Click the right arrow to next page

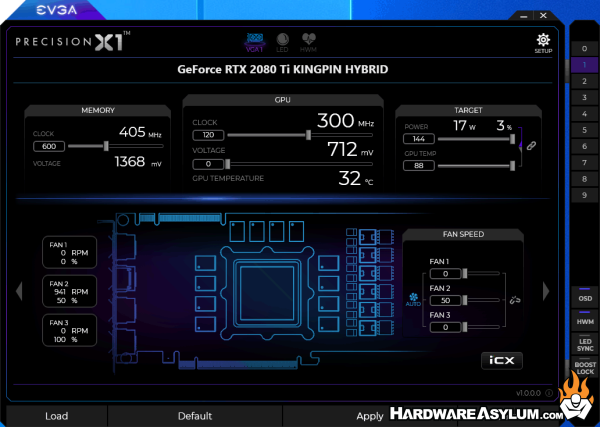[x=546, y=291]
